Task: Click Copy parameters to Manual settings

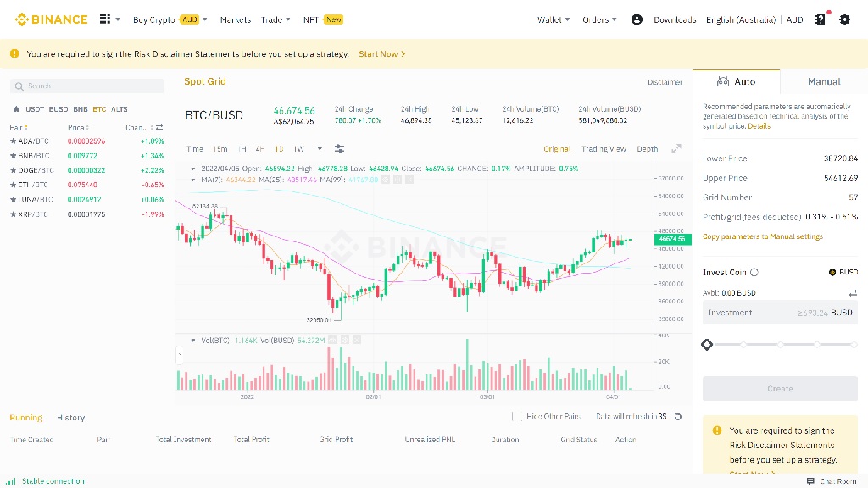Action: coord(762,236)
